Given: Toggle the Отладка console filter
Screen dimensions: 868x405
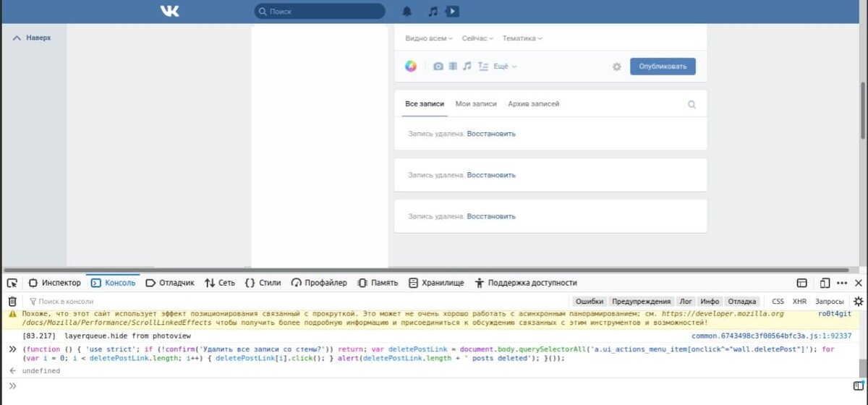Looking at the screenshot, I should pyautogui.click(x=742, y=301).
